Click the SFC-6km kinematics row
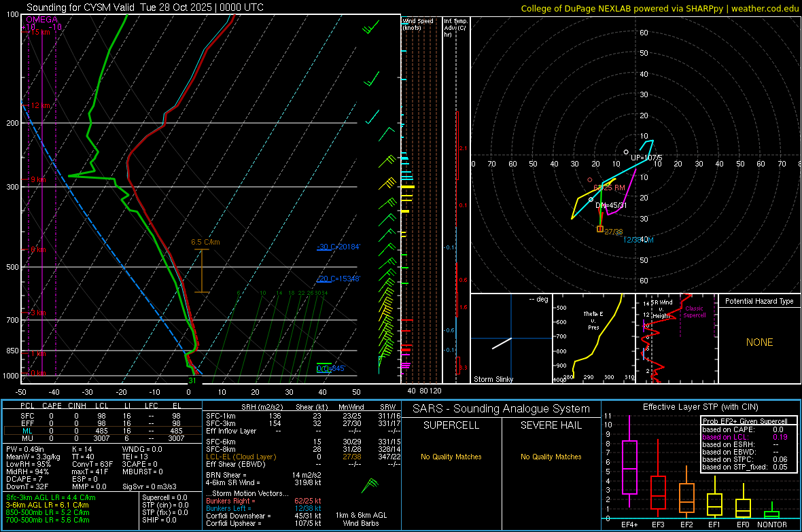Screen dimensions: 802x532 [303, 442]
